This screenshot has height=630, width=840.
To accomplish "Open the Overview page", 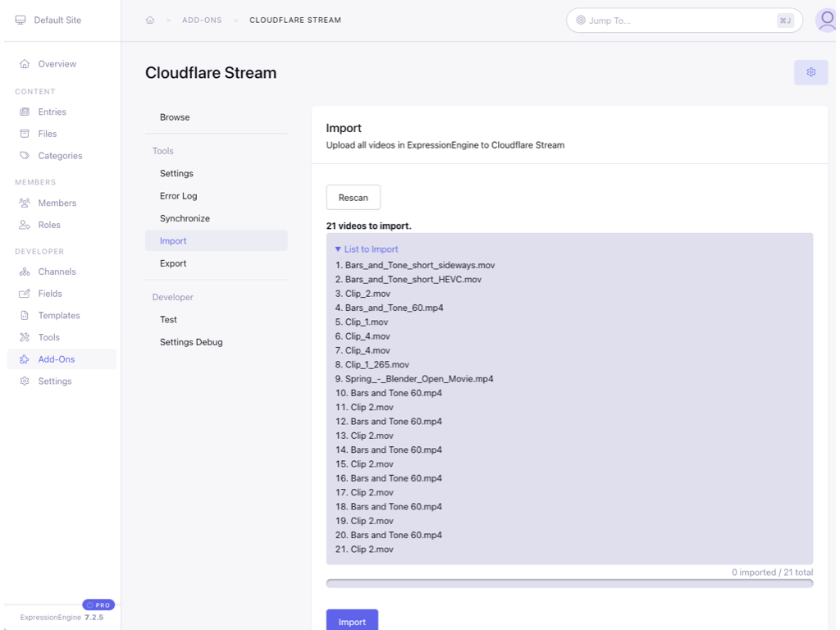I will click(57, 64).
